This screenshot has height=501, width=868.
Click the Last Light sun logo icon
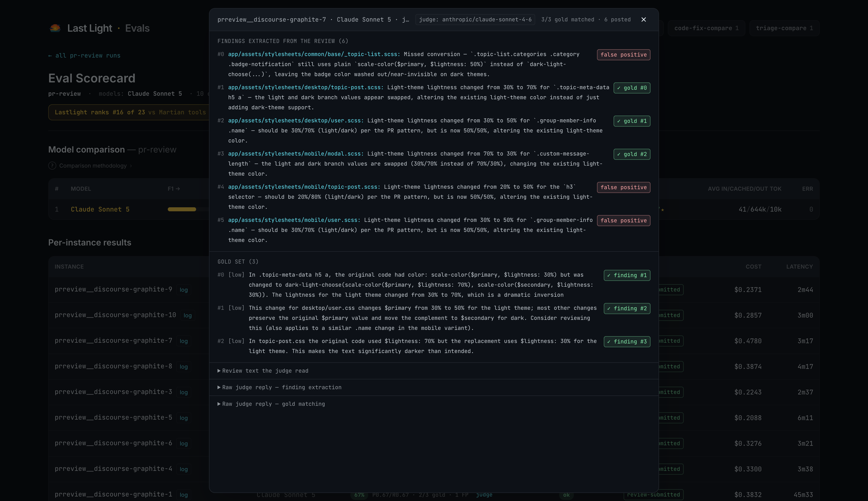[55, 28]
